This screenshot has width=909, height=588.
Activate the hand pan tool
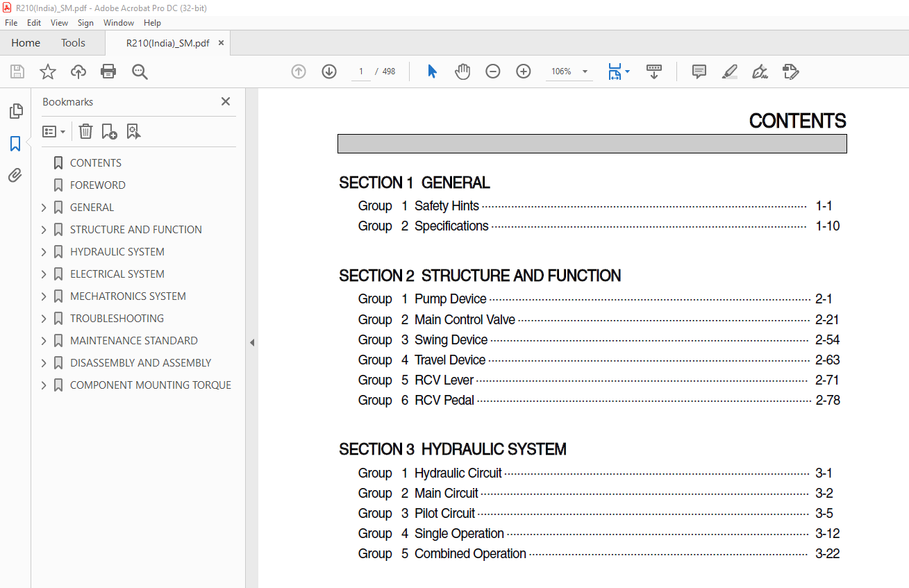[x=462, y=72]
